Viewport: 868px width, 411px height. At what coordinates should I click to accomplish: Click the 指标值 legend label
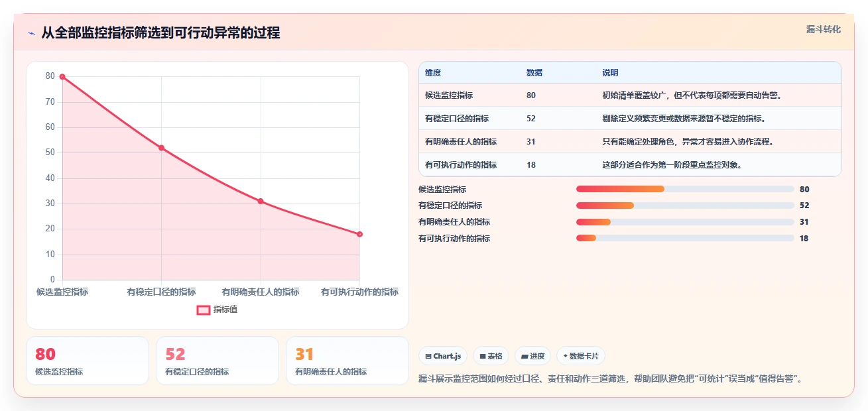coord(225,310)
